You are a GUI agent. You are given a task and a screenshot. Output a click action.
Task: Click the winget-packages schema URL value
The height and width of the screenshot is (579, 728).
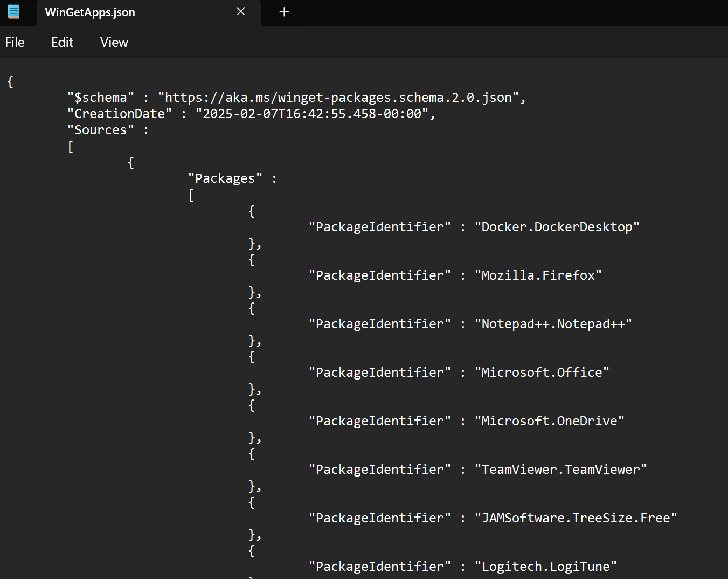tap(338, 98)
